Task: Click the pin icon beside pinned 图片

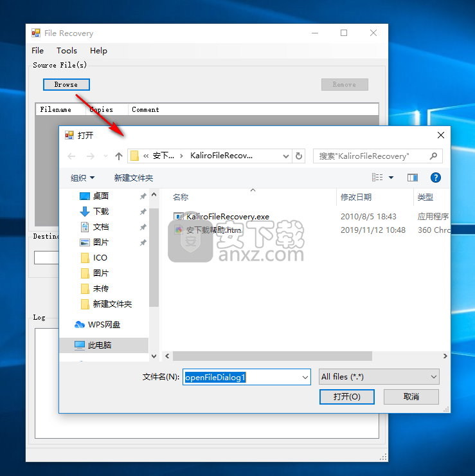Action: pos(143,243)
